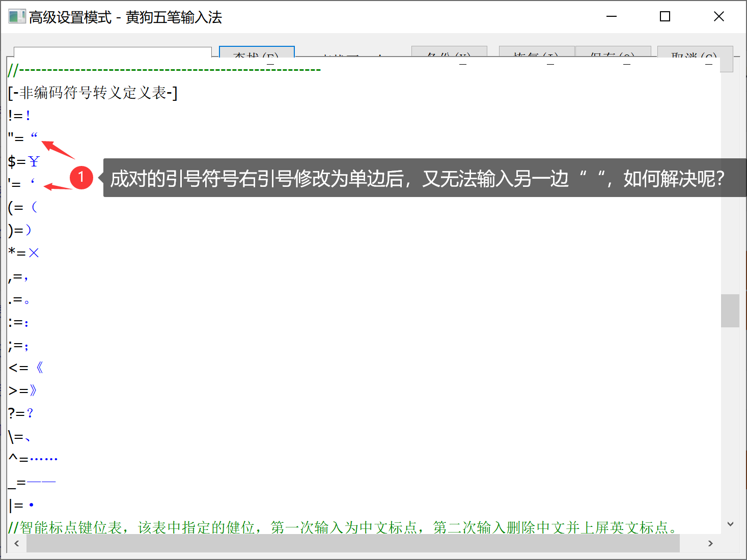747x560 pixels.
Task: Click the vertical scrollbar thumb
Action: coord(730,311)
